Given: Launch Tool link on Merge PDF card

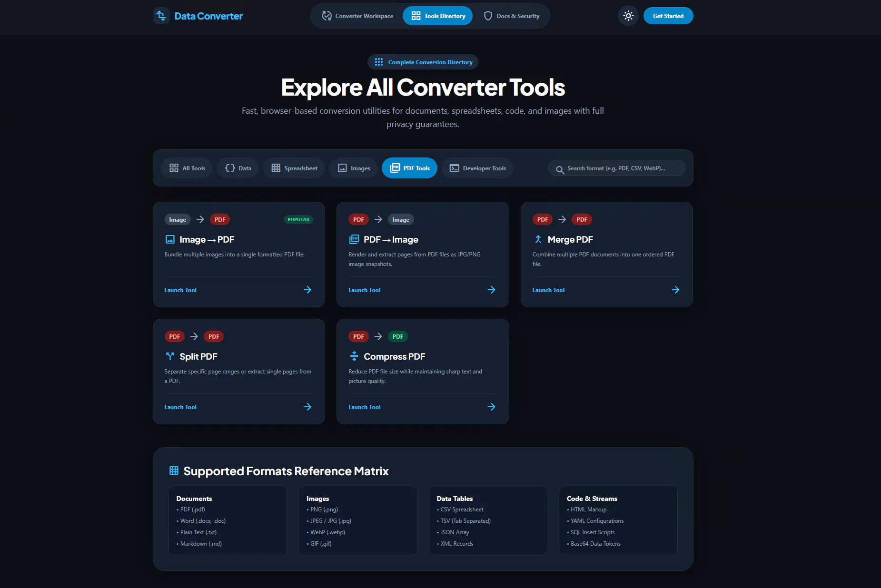Looking at the screenshot, I should 548,290.
